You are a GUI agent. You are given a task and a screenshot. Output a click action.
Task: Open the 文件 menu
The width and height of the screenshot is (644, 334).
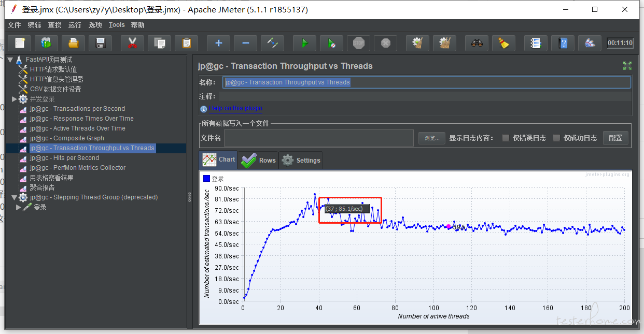pos(14,25)
